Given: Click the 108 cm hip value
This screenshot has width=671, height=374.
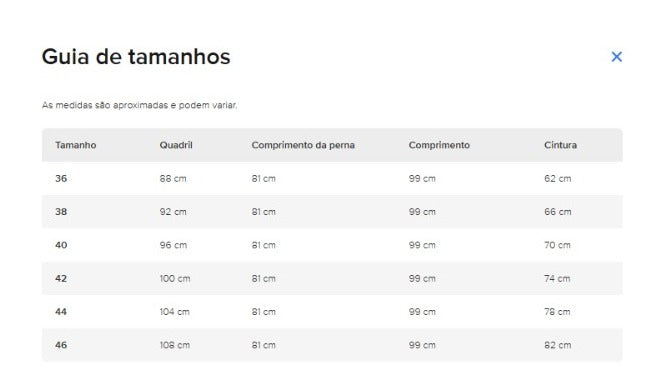Looking at the screenshot, I should (x=175, y=345).
